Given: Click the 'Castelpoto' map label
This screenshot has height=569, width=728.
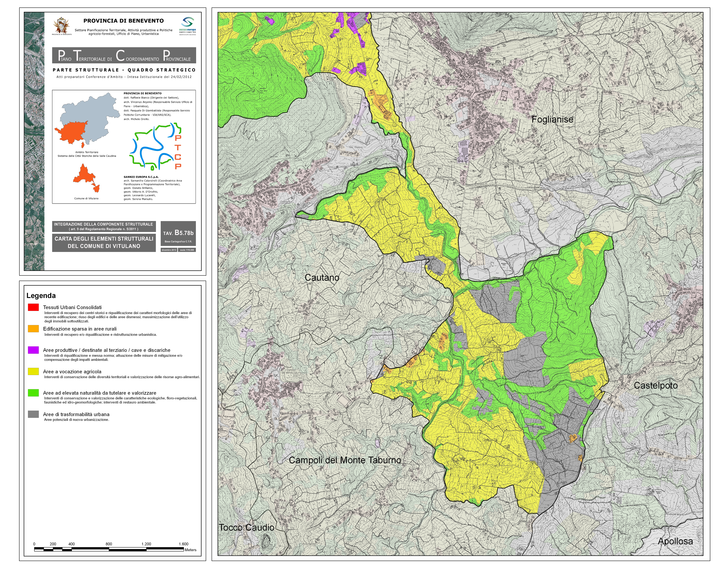Looking at the screenshot, I should [x=656, y=385].
